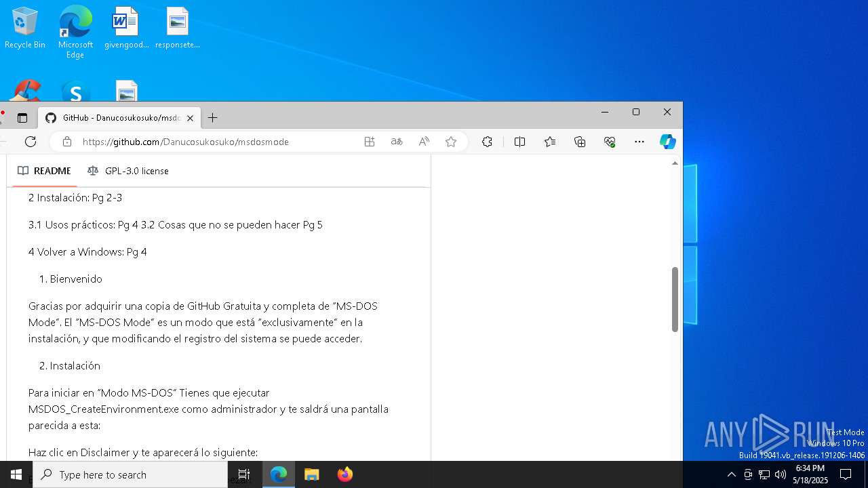Open Windows Start menu
This screenshot has width=868, height=488.
click(16, 474)
